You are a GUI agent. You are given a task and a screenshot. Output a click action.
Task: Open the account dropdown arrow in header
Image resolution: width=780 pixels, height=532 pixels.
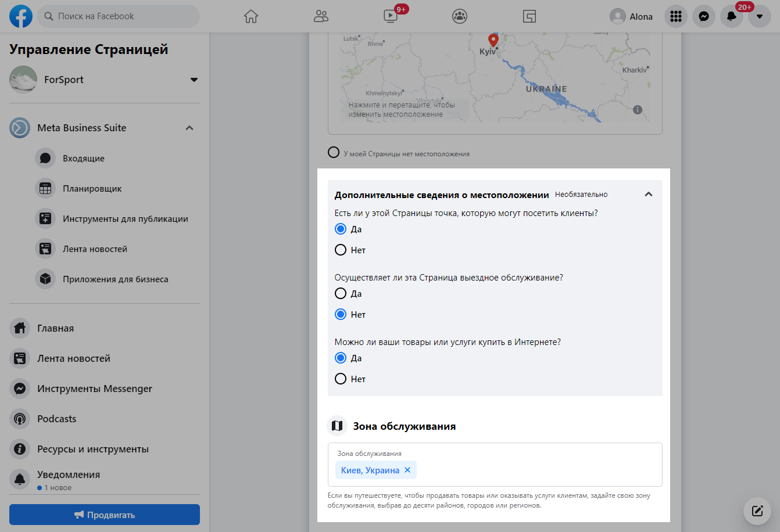pos(759,16)
